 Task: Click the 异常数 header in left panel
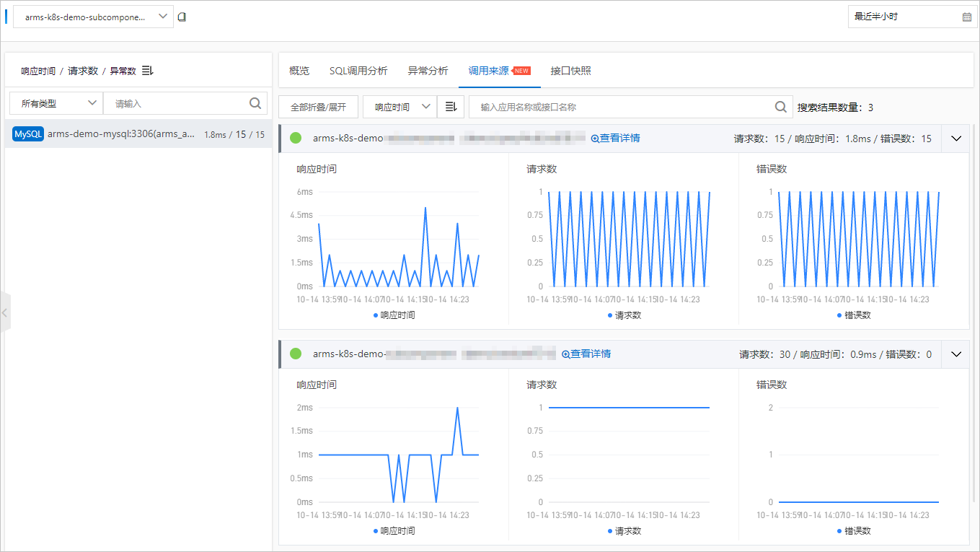coord(123,71)
